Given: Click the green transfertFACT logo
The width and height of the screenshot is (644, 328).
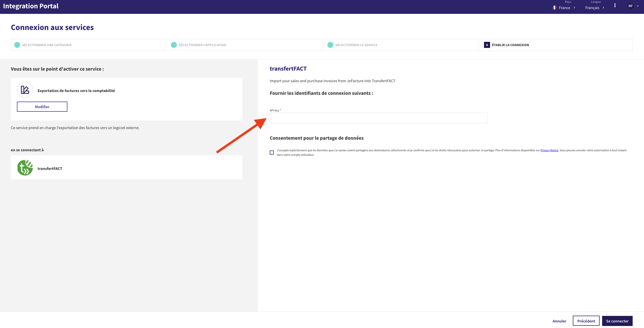Looking at the screenshot, I should (25, 168).
